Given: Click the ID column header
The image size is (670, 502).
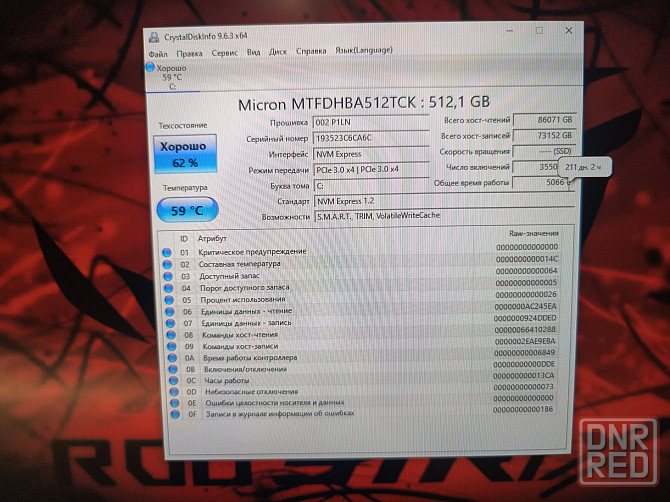Looking at the screenshot, I should [x=184, y=239].
